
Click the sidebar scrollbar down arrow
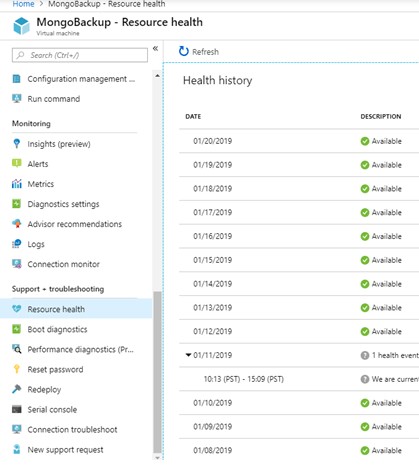157,458
